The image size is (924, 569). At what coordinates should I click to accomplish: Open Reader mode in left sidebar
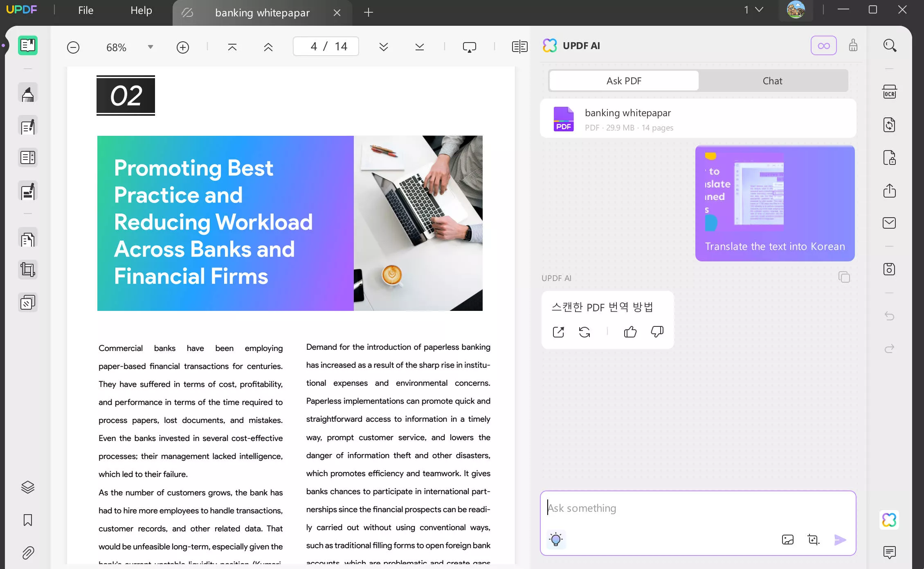click(28, 45)
